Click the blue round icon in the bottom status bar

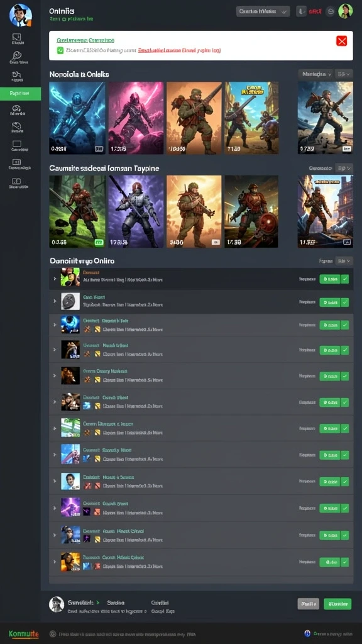(x=307, y=633)
